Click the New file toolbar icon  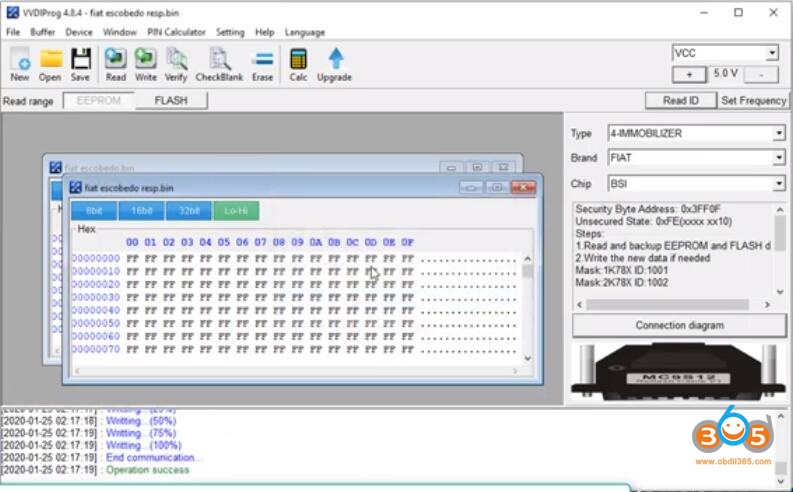tap(20, 63)
